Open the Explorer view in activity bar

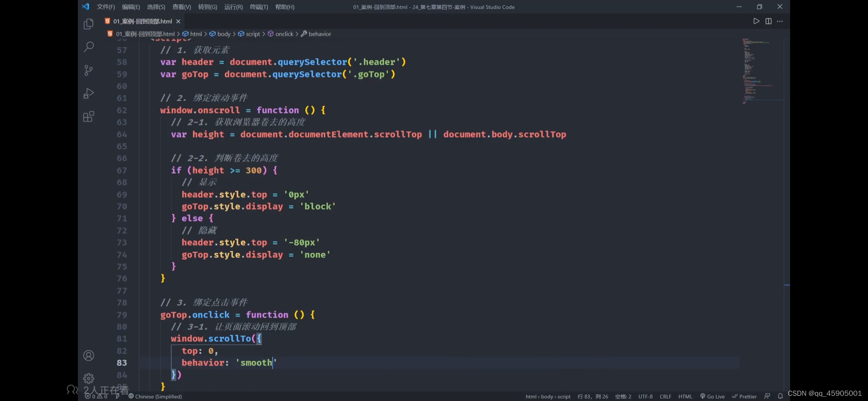[x=88, y=24]
